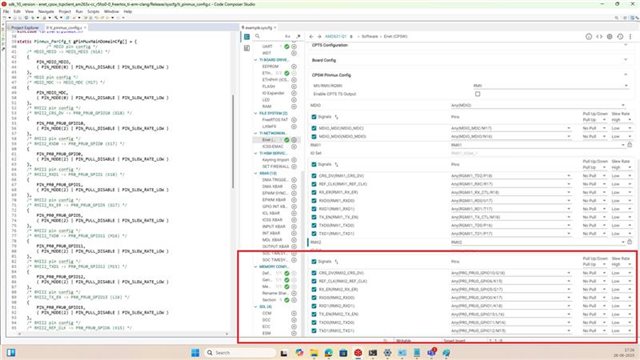Switch to Project Explorer tab
This screenshot has width=640, height=360.
click(x=24, y=28)
